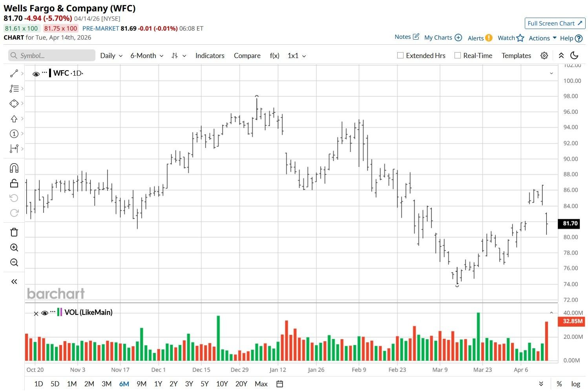Image resolution: width=588 pixels, height=391 pixels.
Task: Collapse the header with double chevron up
Action: point(561,56)
